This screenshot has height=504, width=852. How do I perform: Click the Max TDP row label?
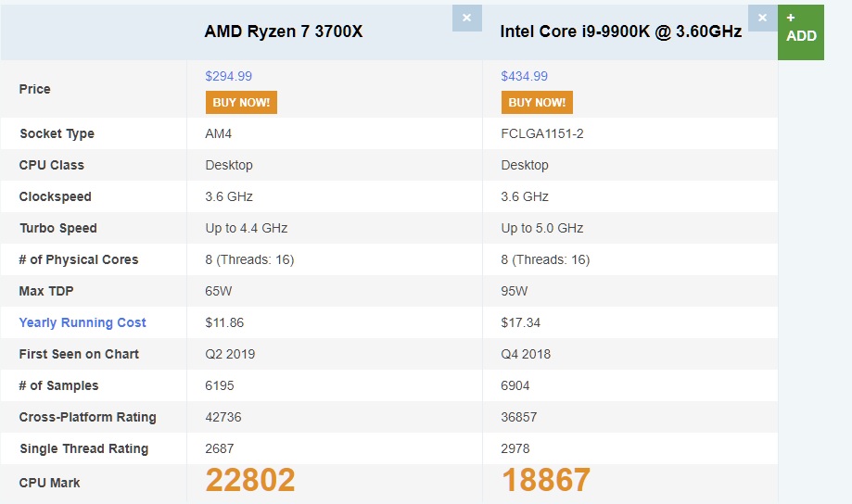[x=46, y=291]
